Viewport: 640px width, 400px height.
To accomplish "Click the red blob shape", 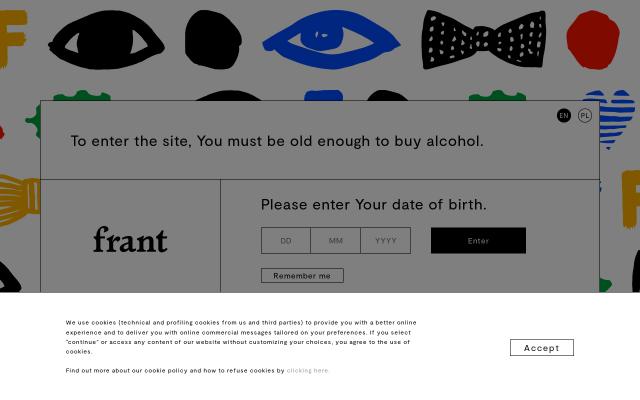I will (593, 38).
